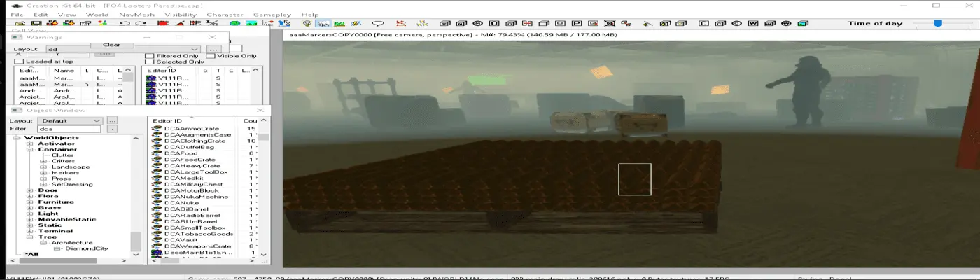Click the '...' button beside Layout Default

[112, 120]
